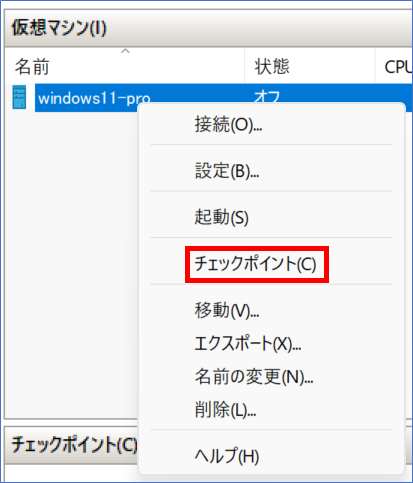Toggle sort arrow above the 名前 column
413x483 pixels.
[125, 51]
